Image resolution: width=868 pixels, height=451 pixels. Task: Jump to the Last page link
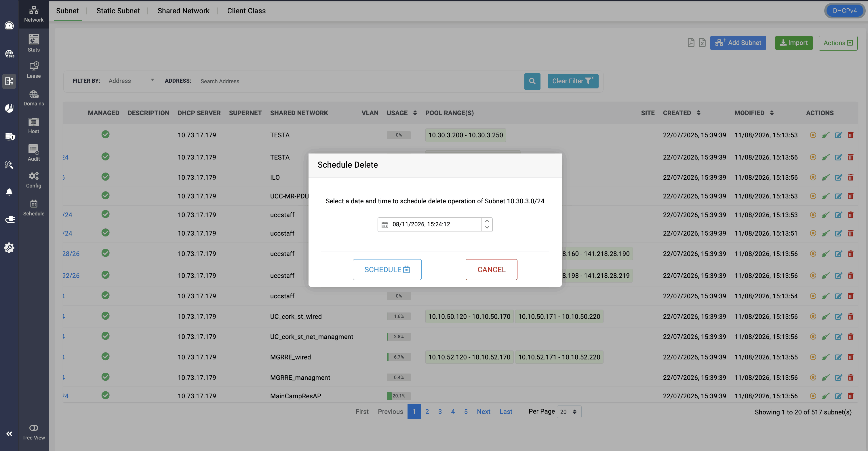pos(506,412)
